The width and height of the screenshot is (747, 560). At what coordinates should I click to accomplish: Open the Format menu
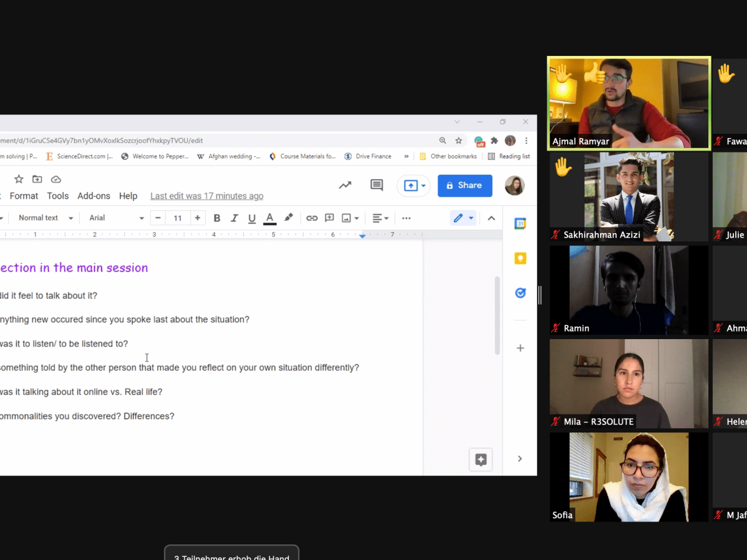[24, 196]
